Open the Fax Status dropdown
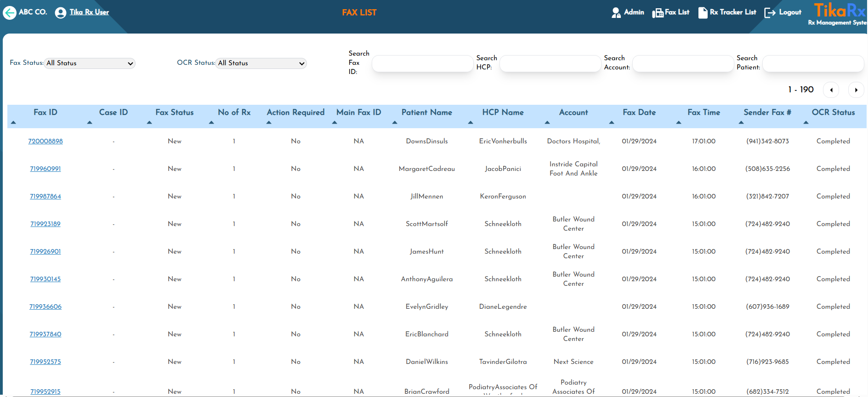Viewport: 868px width, 397px height. click(x=90, y=63)
